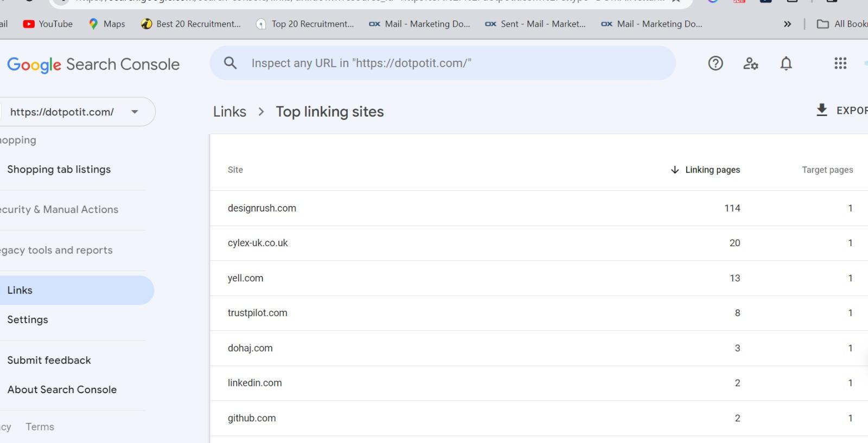Open the Maps bookmark
This screenshot has width=868, height=443.
(x=107, y=24)
